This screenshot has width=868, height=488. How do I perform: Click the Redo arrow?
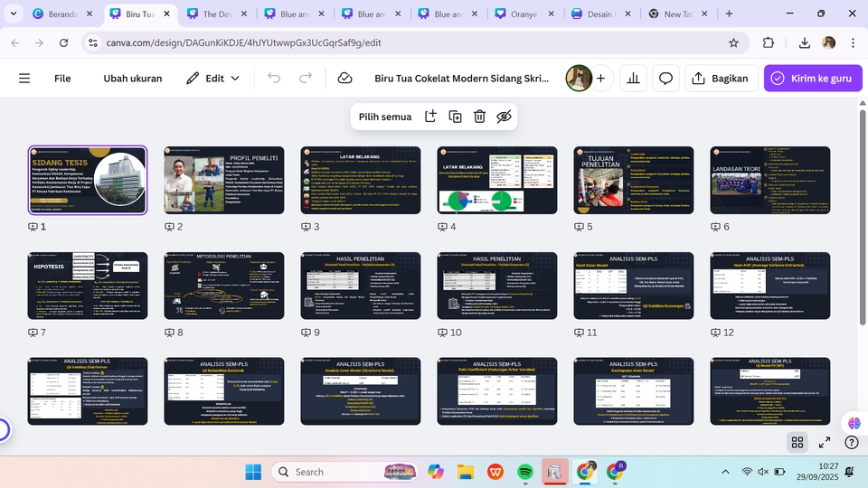coord(306,78)
